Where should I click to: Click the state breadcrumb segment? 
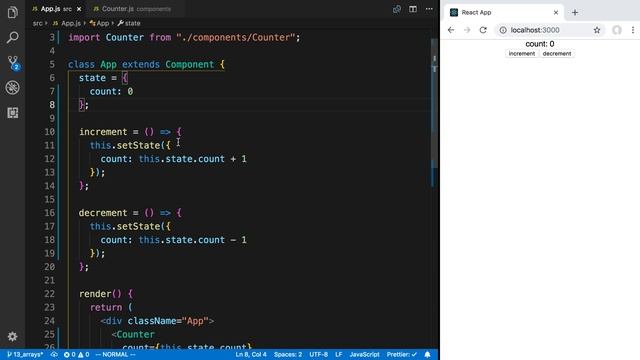129,23
